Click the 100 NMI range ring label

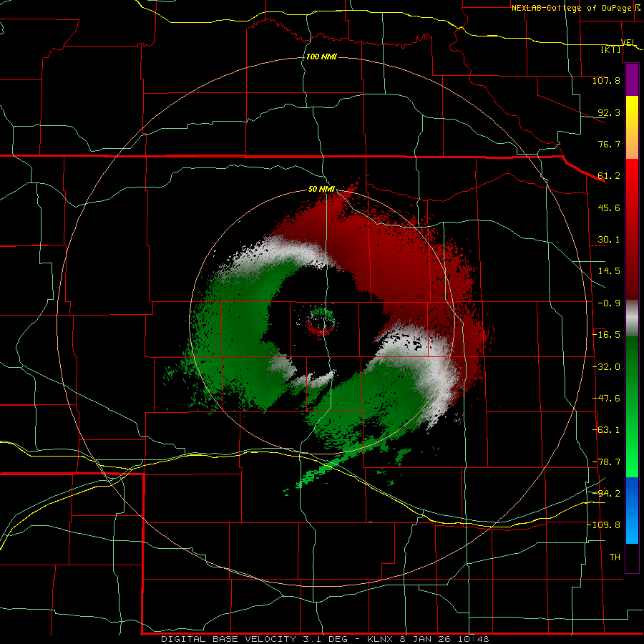[321, 57]
